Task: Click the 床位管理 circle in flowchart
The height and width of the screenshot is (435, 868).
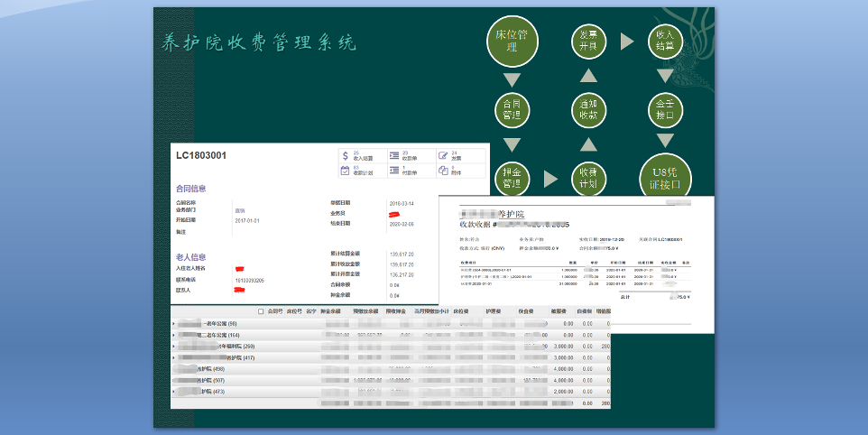Action: pyautogui.click(x=512, y=41)
